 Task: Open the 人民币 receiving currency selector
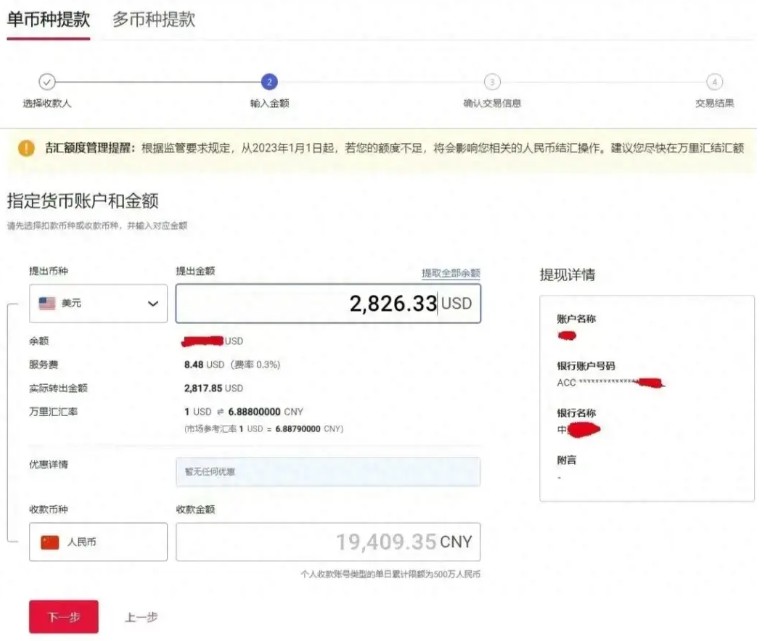[98, 542]
